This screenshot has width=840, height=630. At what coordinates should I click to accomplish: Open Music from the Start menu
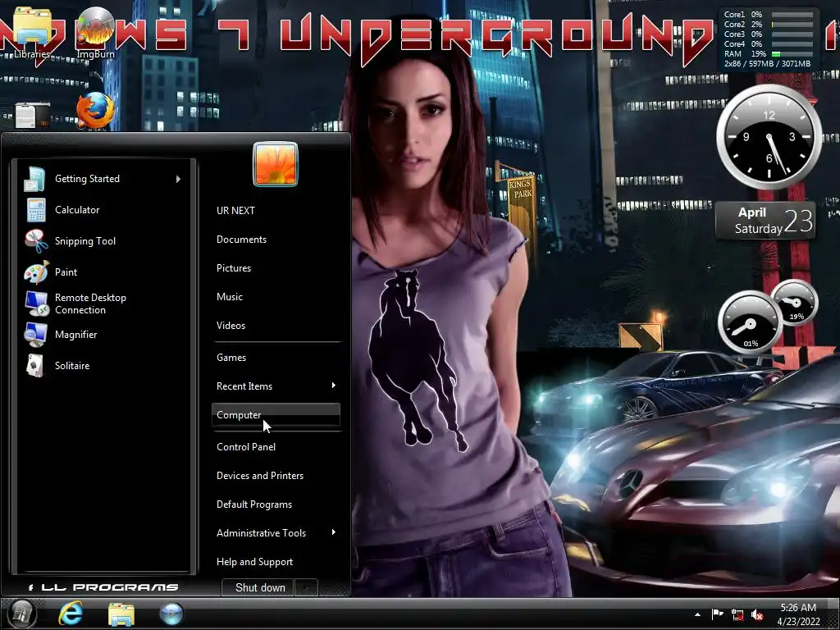click(276, 297)
